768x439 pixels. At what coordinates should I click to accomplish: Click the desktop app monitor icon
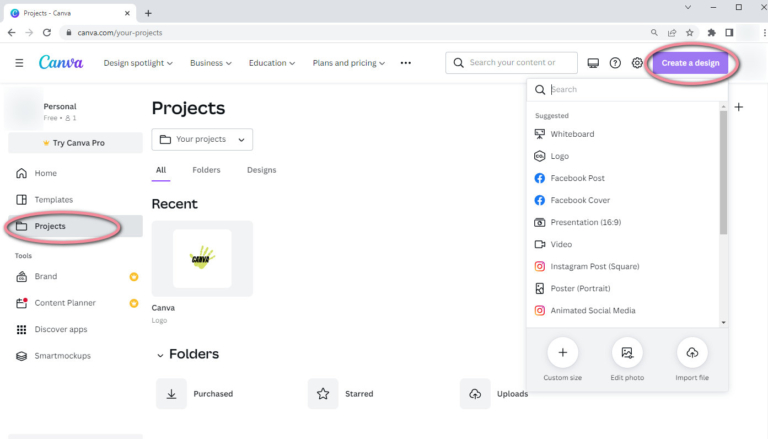[593, 63]
